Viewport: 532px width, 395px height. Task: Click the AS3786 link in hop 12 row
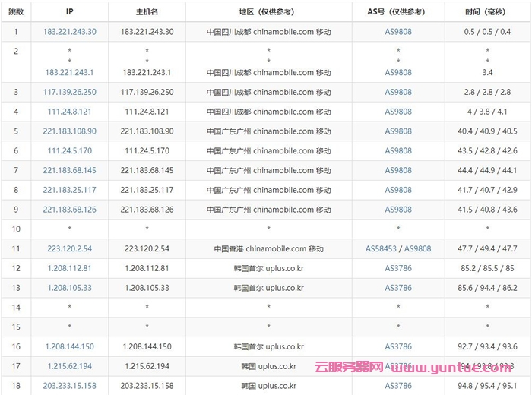click(398, 268)
